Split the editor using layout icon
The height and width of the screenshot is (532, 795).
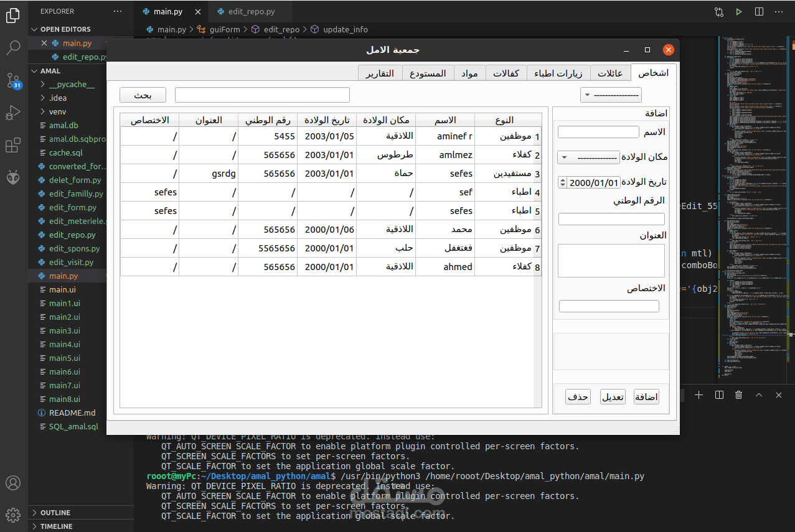759,12
